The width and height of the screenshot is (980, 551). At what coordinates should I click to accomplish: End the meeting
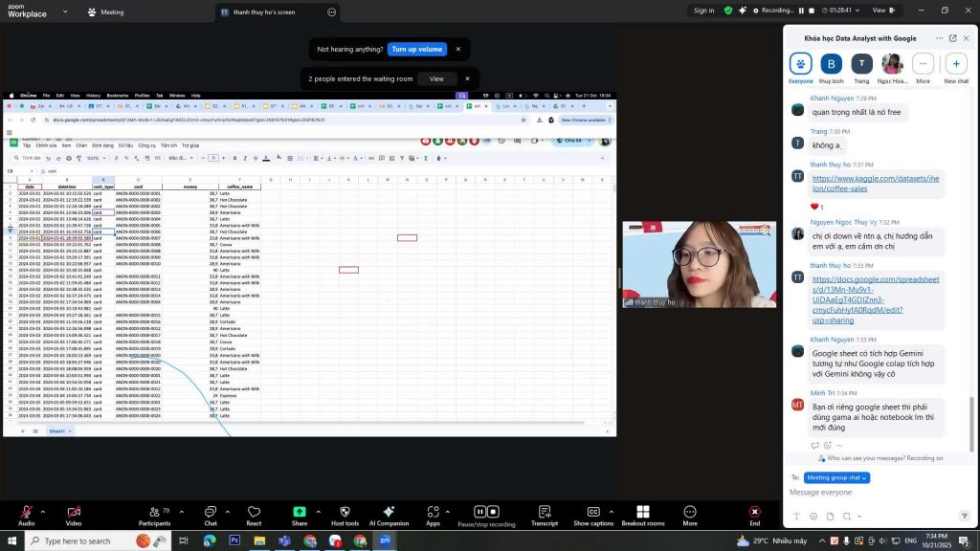(755, 516)
